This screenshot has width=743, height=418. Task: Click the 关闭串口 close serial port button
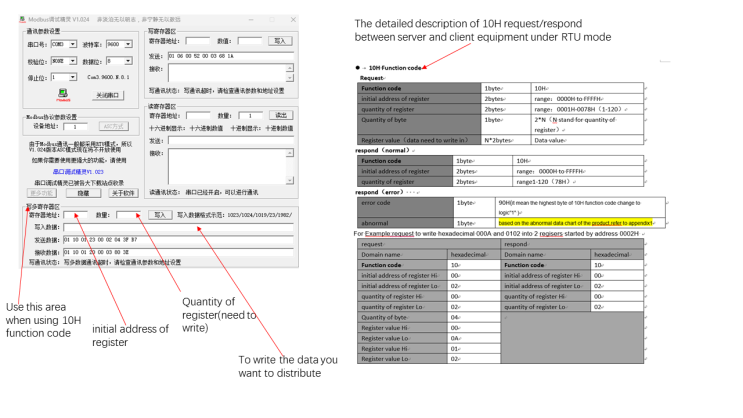(108, 95)
